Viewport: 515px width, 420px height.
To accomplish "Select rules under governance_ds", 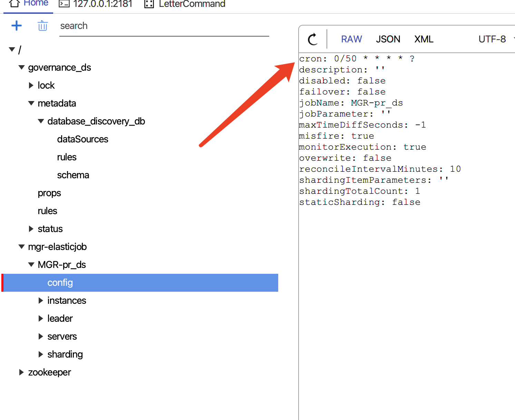I will tap(47, 211).
